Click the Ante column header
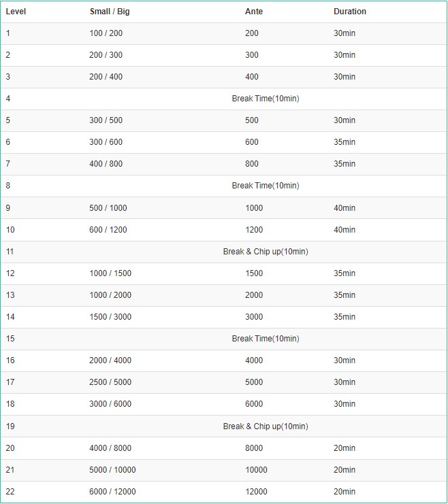The width and height of the screenshot is (448, 504). pos(254,12)
